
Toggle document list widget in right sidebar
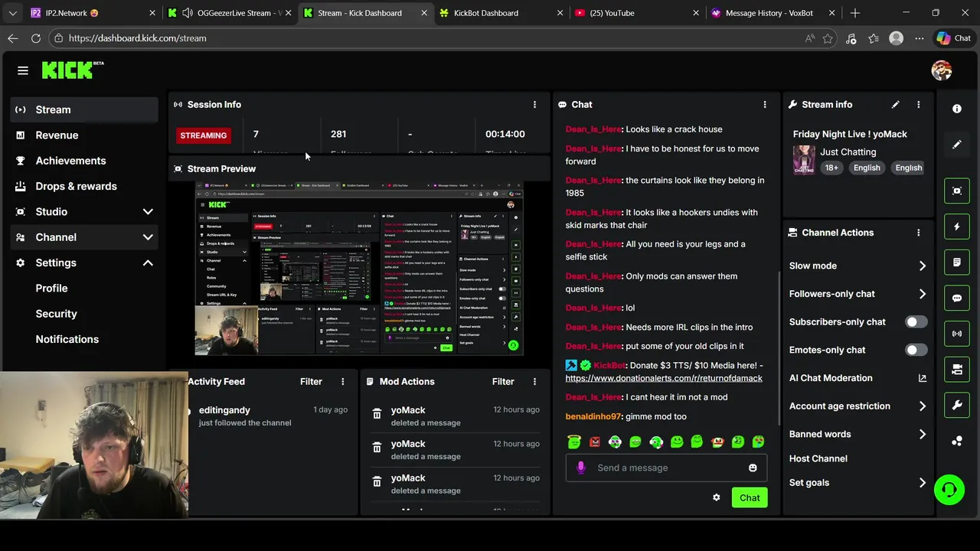(x=956, y=262)
